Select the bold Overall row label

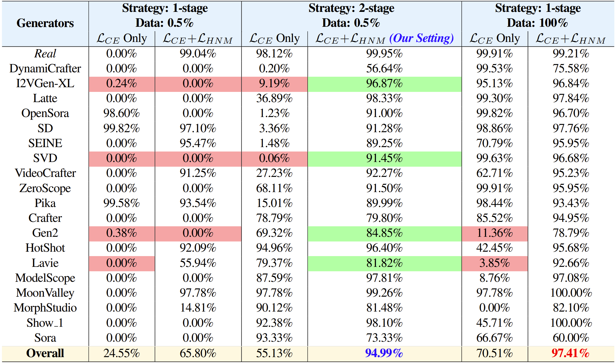tap(45, 353)
